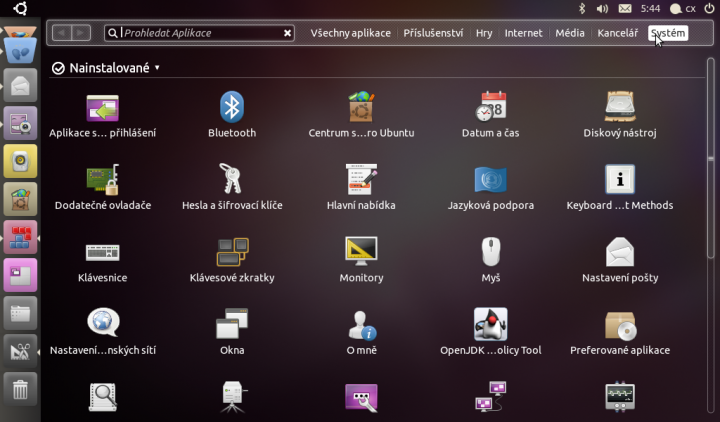The width and height of the screenshot is (720, 422).
Task: Click the back navigation arrow
Action: click(62, 33)
